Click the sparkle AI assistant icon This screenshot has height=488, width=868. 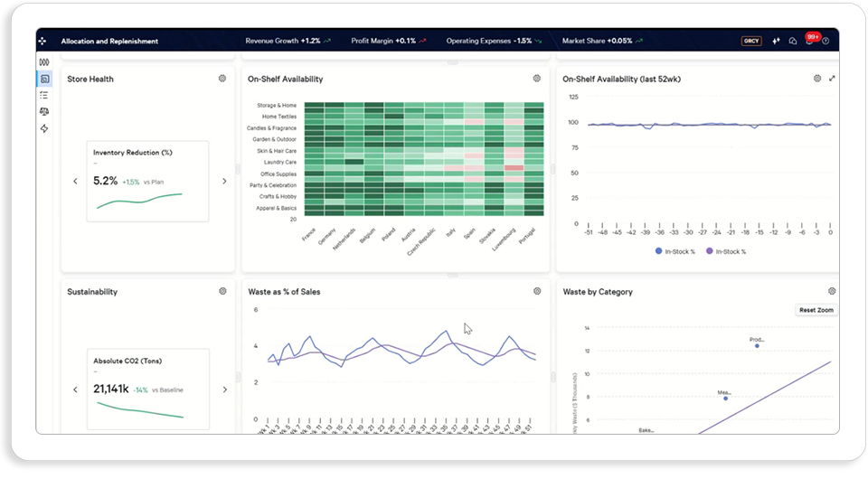(776, 41)
